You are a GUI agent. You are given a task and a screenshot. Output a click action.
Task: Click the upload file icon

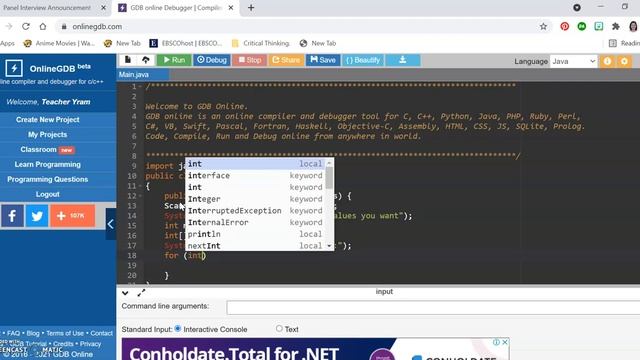tap(145, 60)
